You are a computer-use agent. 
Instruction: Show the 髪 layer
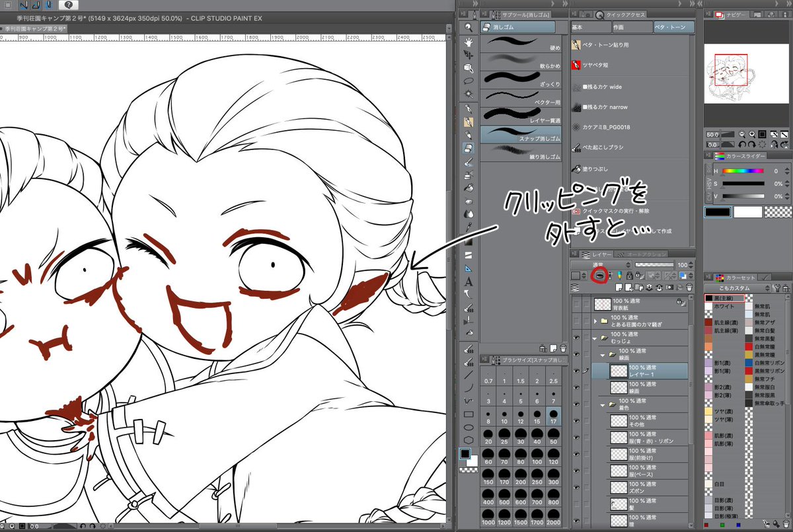577,504
